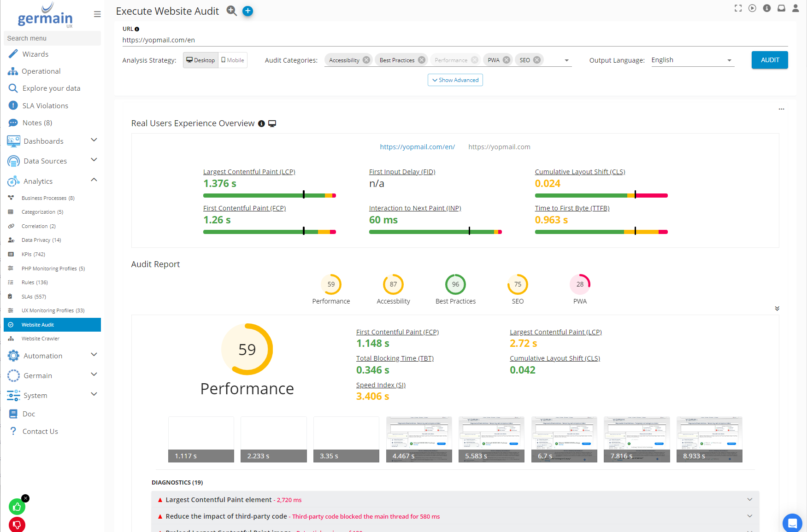807x532 pixels.
Task: Click the magnifier zoom icon beside title
Action: point(231,11)
